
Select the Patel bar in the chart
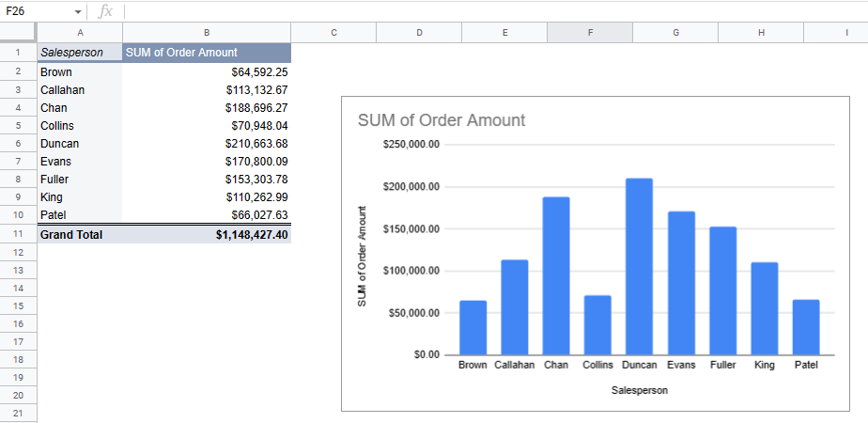coord(806,326)
